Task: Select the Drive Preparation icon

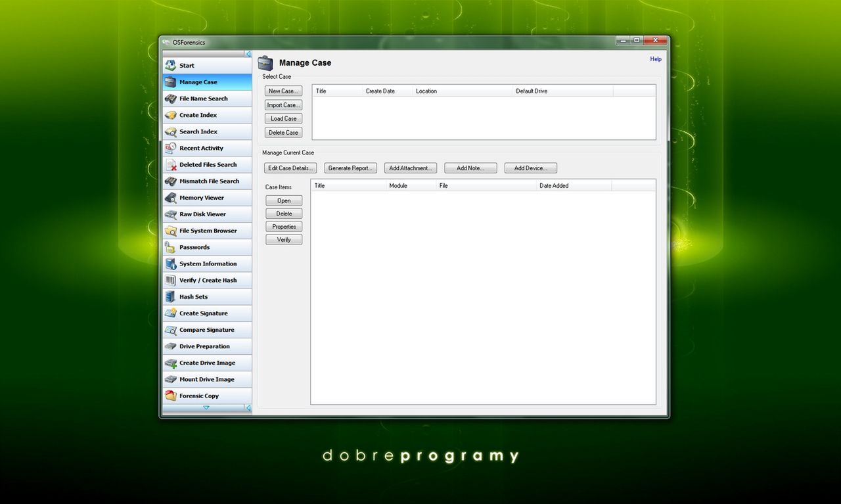Action: 170,346
